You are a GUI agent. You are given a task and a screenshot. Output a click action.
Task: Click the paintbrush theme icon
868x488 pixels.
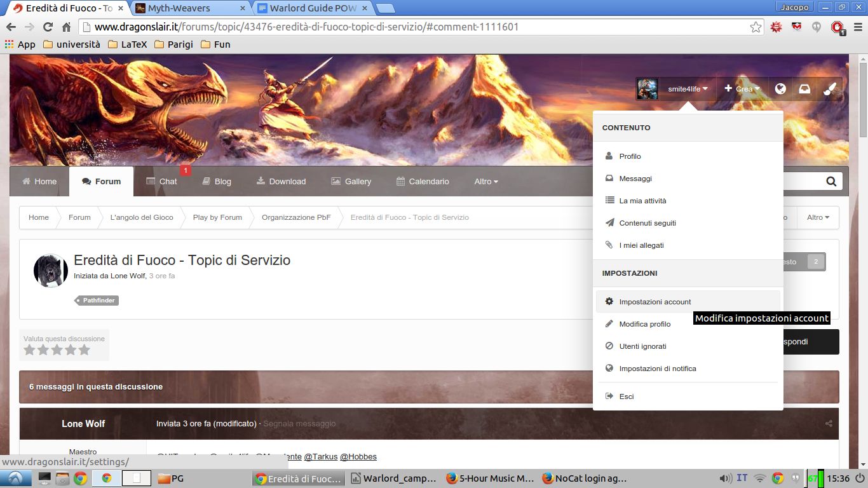click(x=829, y=89)
